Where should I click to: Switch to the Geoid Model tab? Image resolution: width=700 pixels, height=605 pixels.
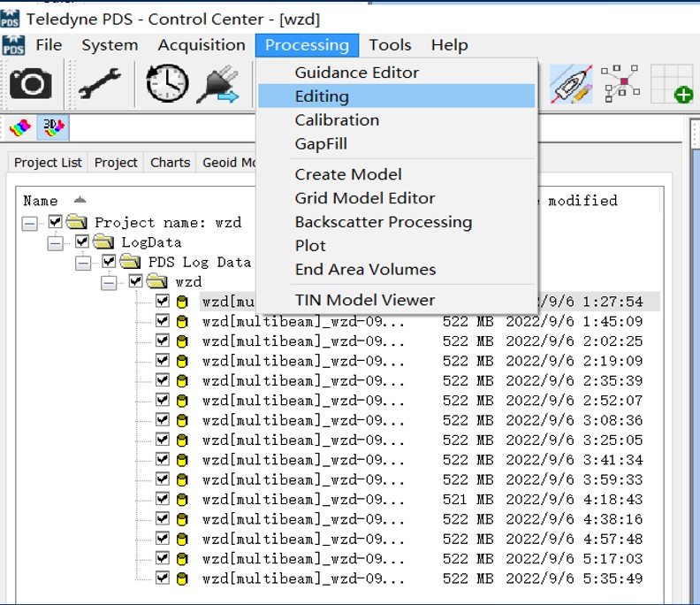coord(227,162)
